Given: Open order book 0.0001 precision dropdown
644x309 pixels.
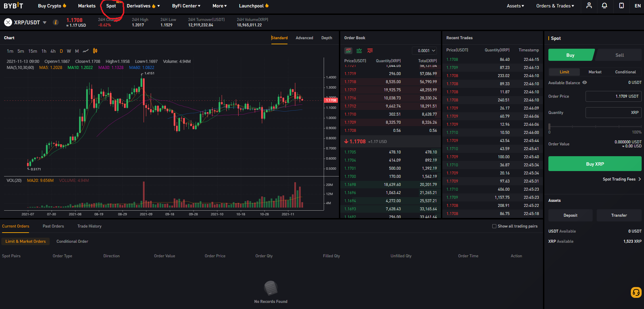Looking at the screenshot, I should coord(424,51).
